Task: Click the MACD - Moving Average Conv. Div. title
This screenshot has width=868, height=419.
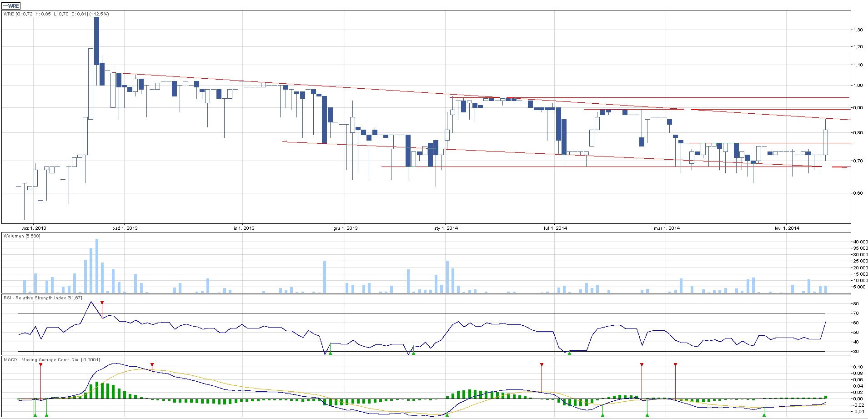Action: click(x=51, y=360)
